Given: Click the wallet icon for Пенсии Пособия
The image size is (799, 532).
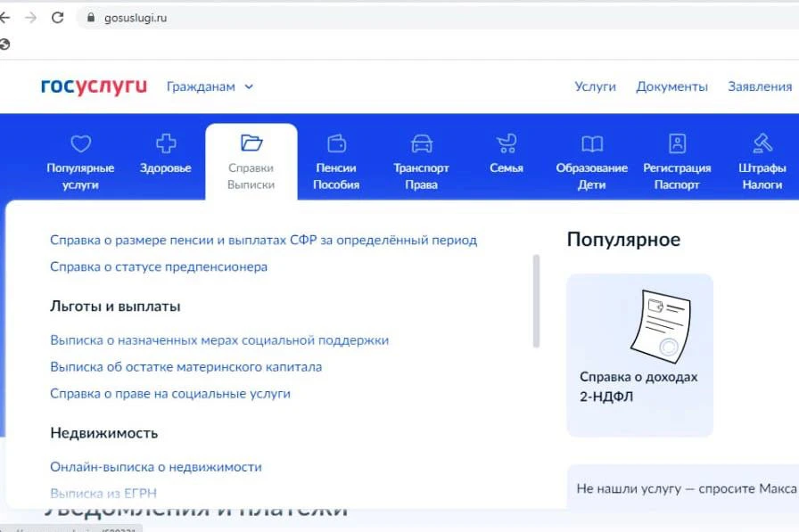Looking at the screenshot, I should coord(336,143).
